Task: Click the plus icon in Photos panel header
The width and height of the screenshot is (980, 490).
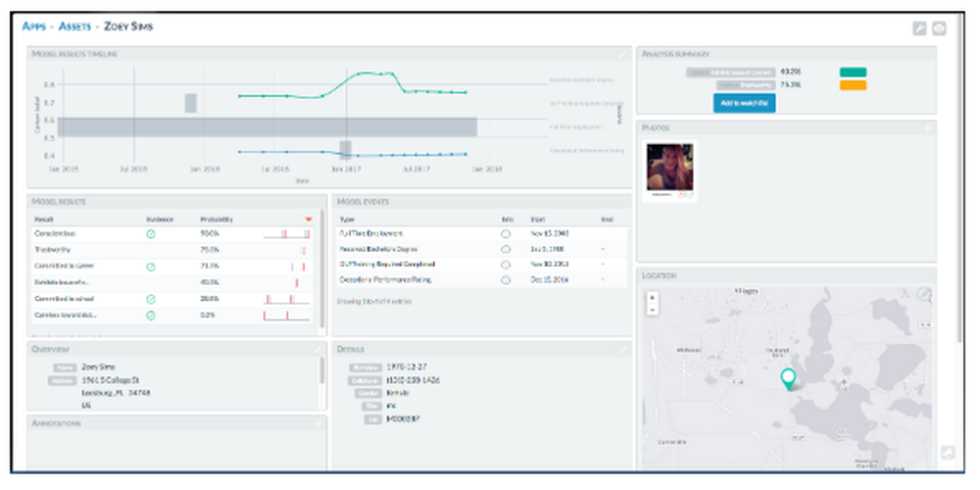Action: [927, 127]
